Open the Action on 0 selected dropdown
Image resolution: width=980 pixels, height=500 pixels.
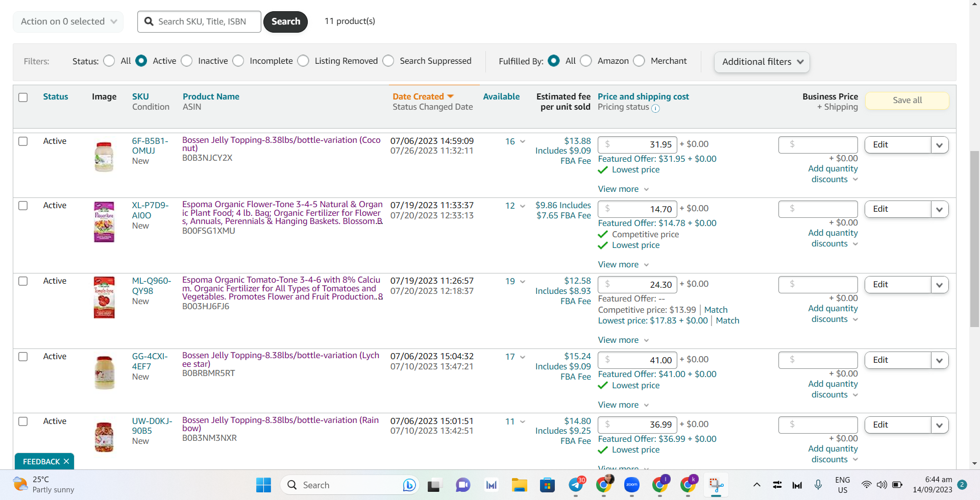click(x=68, y=21)
